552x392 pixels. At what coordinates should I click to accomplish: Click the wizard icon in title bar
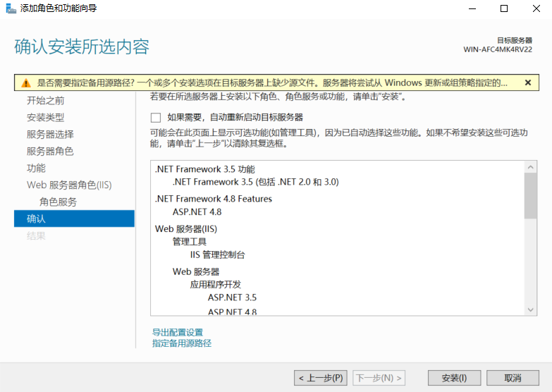coord(10,8)
